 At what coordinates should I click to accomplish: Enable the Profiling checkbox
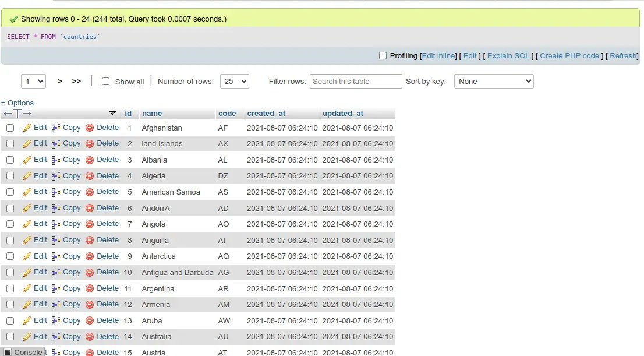(x=383, y=56)
